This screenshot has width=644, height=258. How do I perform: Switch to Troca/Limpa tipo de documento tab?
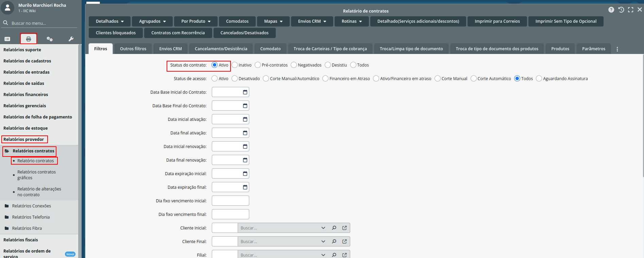tap(411, 49)
